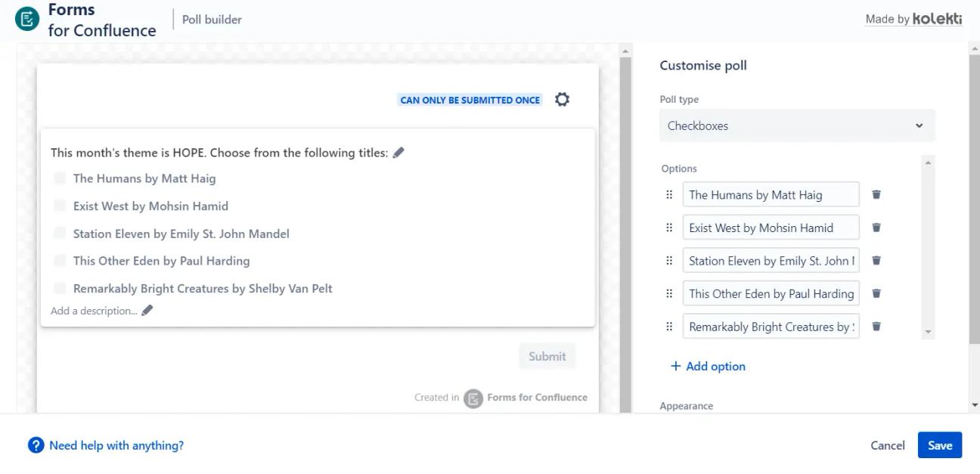This screenshot has width=980, height=474.
Task: Select Station Eleven checkbox in poll preview
Action: point(60,234)
